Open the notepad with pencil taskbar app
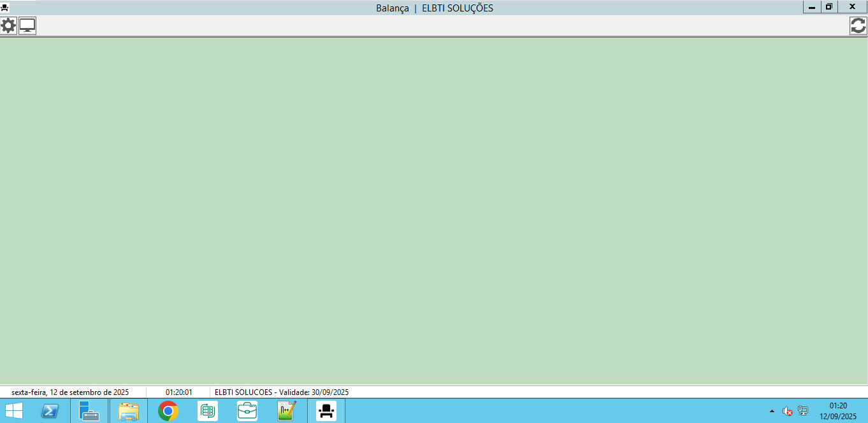Screen dimensions: 868x423 (x=287, y=411)
